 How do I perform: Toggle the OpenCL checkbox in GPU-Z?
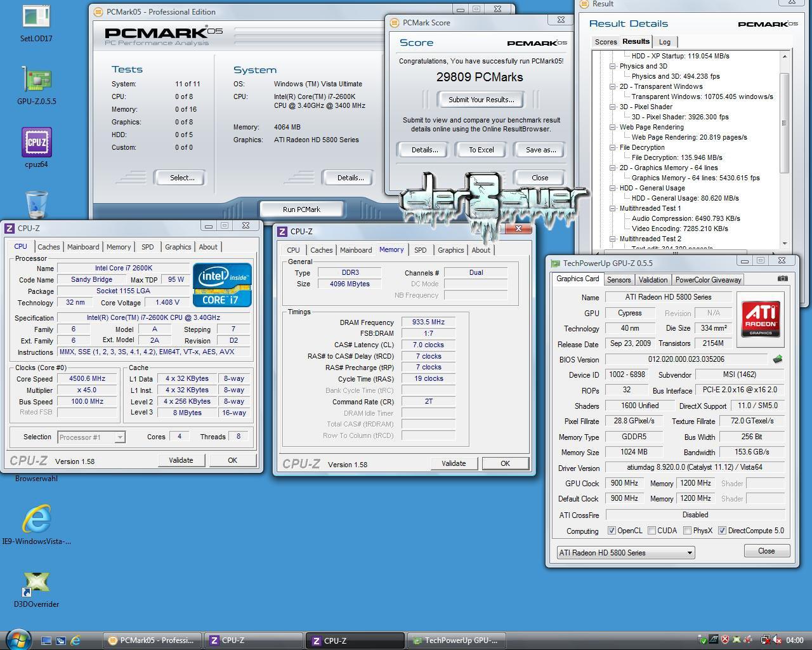[612, 531]
